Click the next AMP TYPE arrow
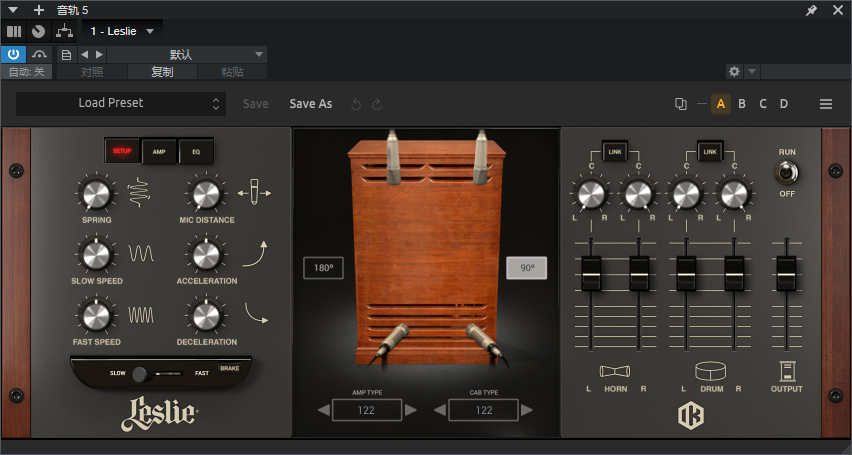 click(x=411, y=410)
